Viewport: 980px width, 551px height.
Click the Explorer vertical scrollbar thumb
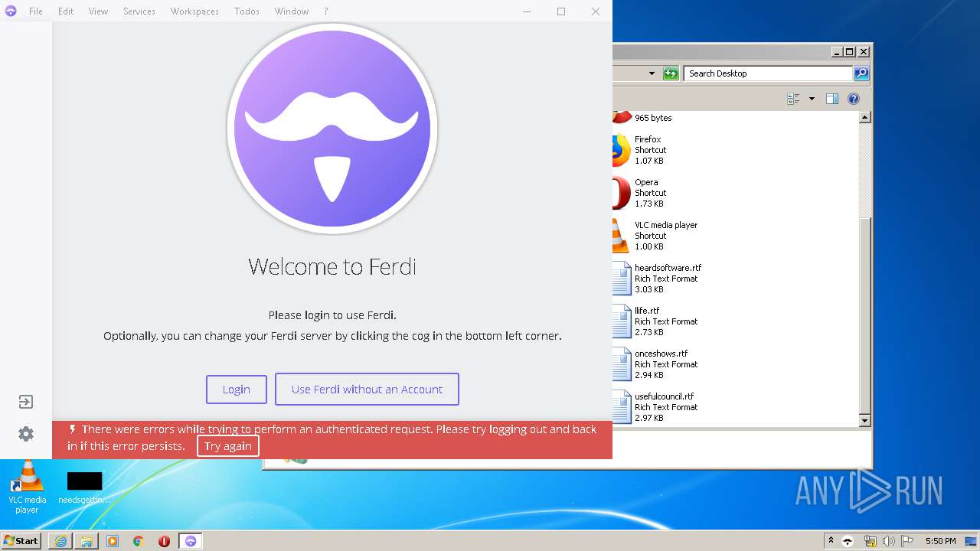tap(864, 315)
